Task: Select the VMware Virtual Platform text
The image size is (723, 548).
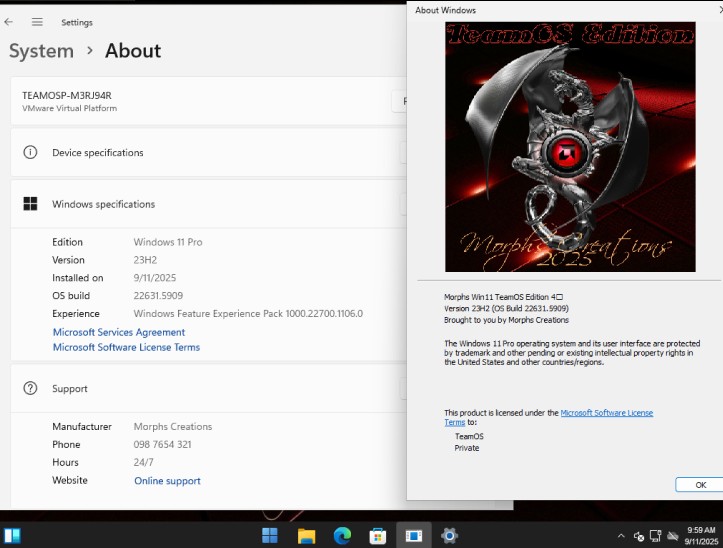Action: (x=70, y=108)
